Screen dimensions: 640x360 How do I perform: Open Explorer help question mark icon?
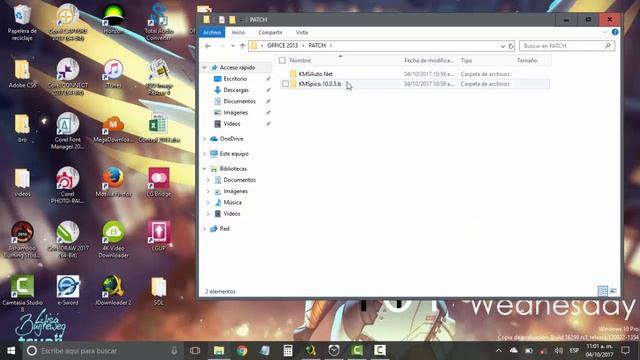pyautogui.click(x=615, y=32)
